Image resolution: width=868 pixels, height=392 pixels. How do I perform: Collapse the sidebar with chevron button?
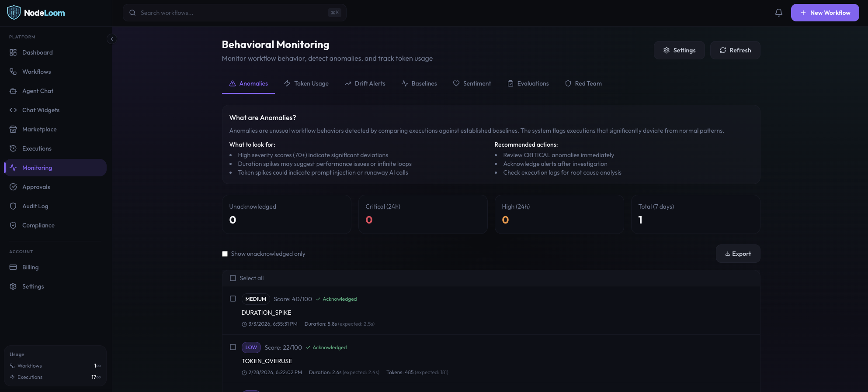pyautogui.click(x=112, y=39)
